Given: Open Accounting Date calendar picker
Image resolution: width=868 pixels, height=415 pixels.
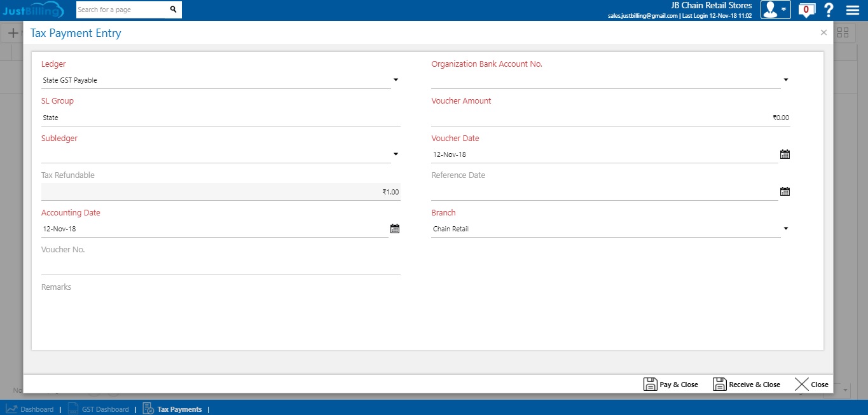Looking at the screenshot, I should pos(395,229).
